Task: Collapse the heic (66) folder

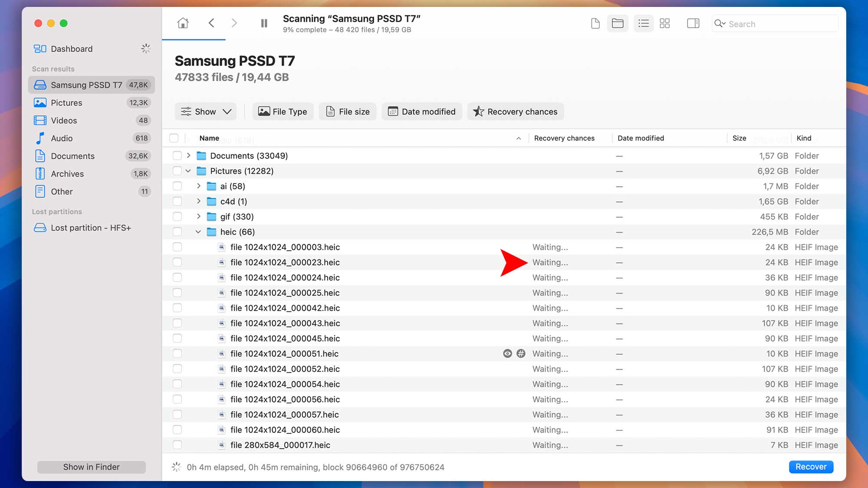Action: click(x=198, y=232)
